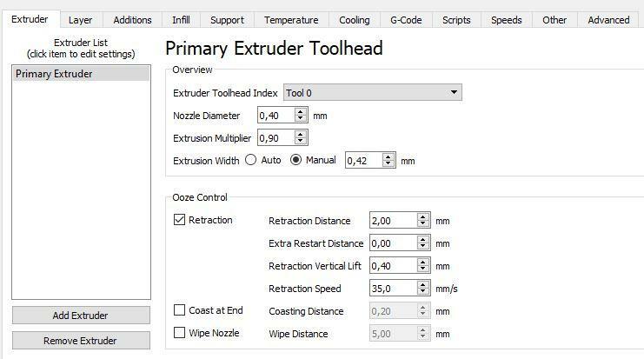Select Manual extrusion width radio button
This screenshot has height=359, width=644.
point(296,160)
